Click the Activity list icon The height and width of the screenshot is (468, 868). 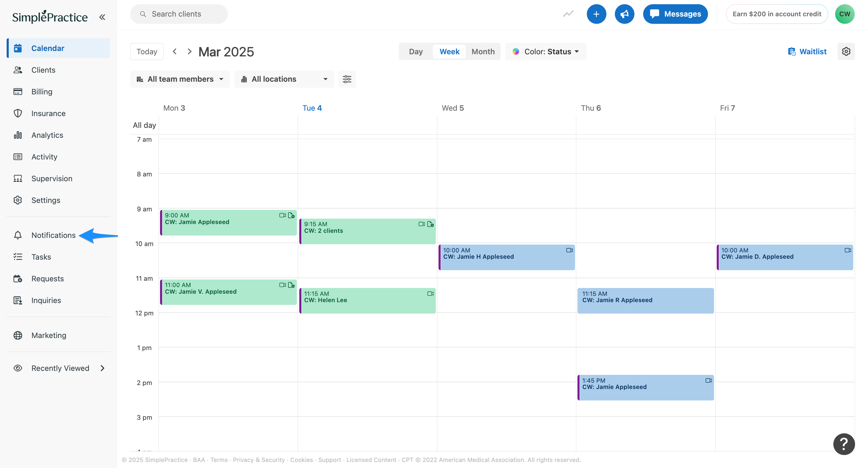coord(18,157)
